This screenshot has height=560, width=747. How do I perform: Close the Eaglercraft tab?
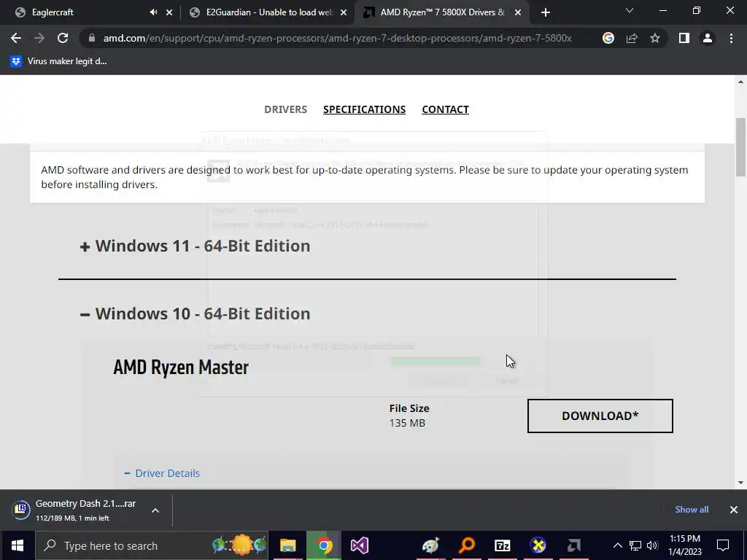click(x=169, y=12)
